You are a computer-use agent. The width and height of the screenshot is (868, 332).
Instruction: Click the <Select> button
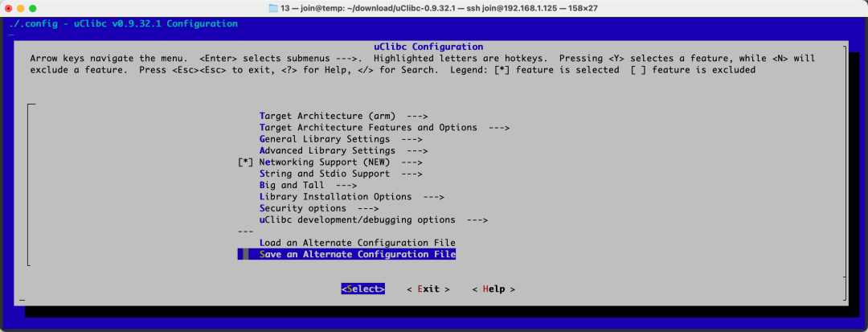click(362, 289)
